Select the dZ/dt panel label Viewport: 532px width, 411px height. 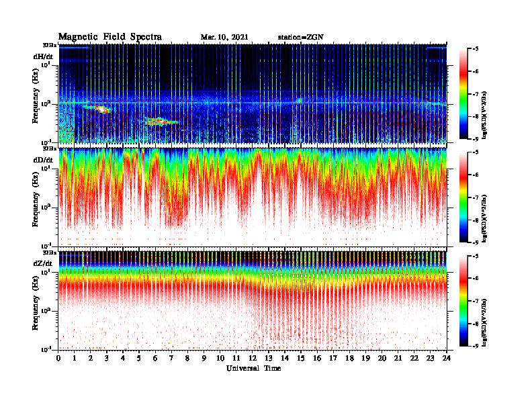pyautogui.click(x=43, y=263)
